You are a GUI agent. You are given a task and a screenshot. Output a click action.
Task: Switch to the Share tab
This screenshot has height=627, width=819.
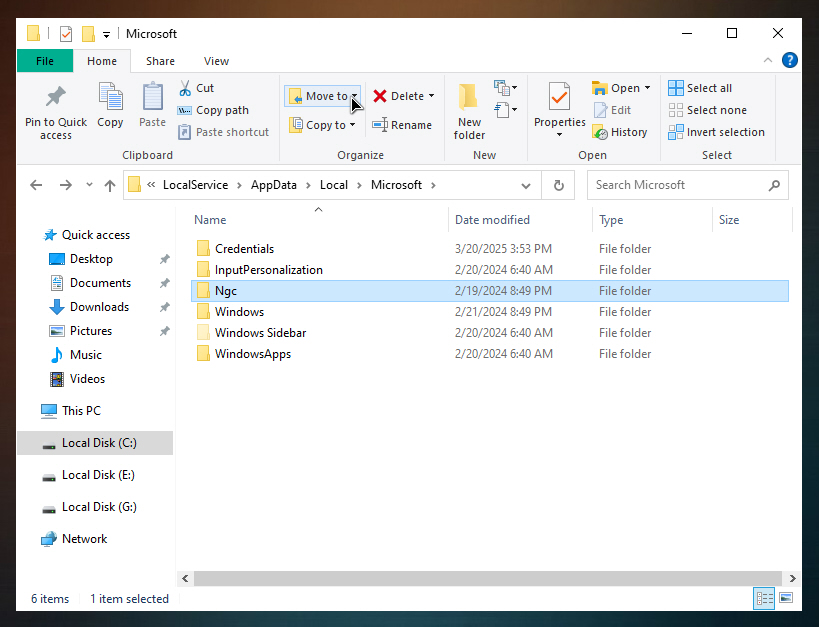[160, 61]
